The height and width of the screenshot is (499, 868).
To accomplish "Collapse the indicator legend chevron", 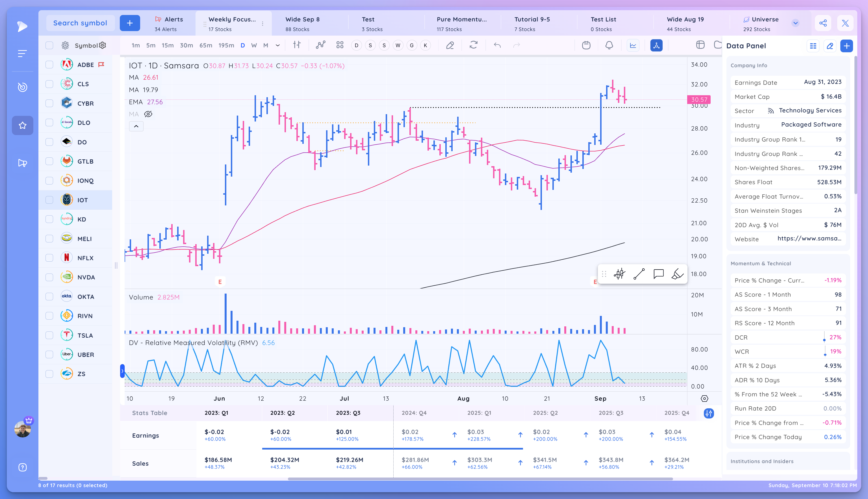I will (136, 127).
